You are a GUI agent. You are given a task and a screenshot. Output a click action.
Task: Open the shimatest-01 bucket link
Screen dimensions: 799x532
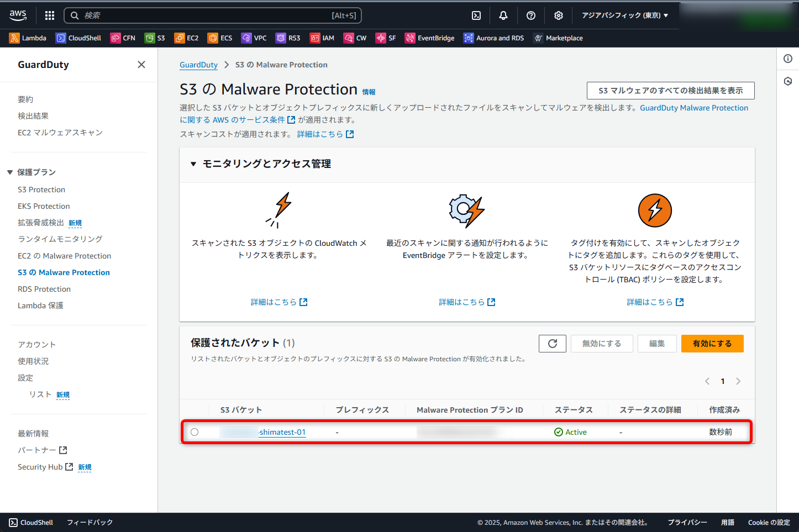click(x=262, y=432)
